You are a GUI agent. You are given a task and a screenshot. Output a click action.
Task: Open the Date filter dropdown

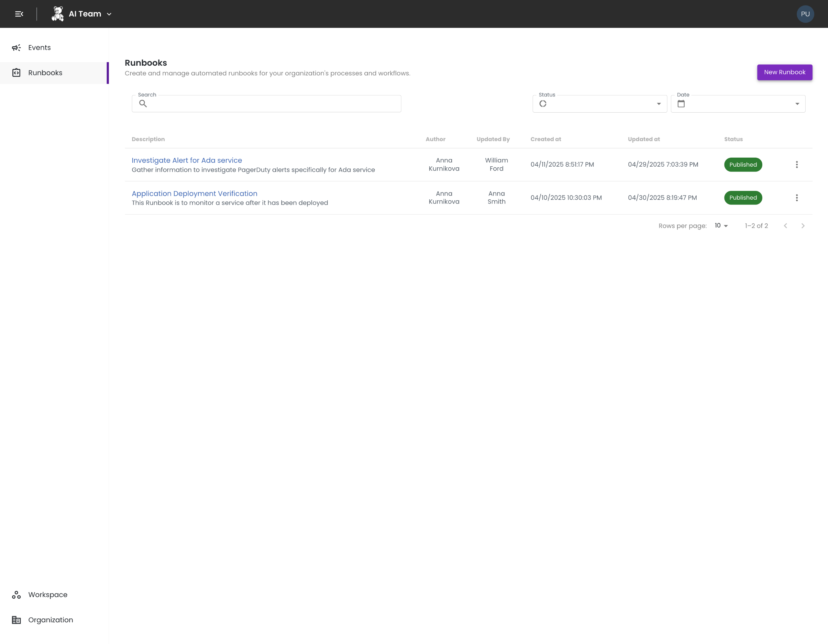click(738, 104)
